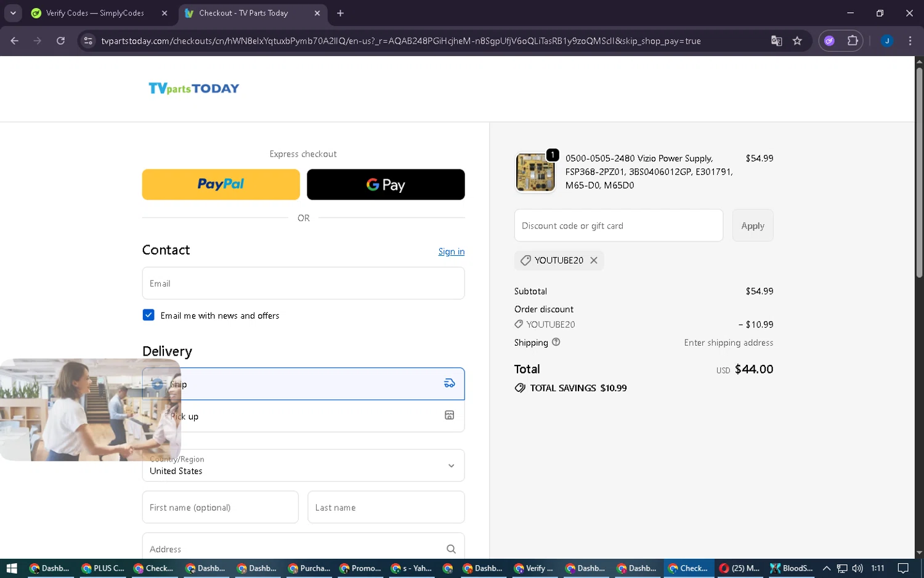
Task: Open the volume speaker tray icon
Action: coord(857,568)
